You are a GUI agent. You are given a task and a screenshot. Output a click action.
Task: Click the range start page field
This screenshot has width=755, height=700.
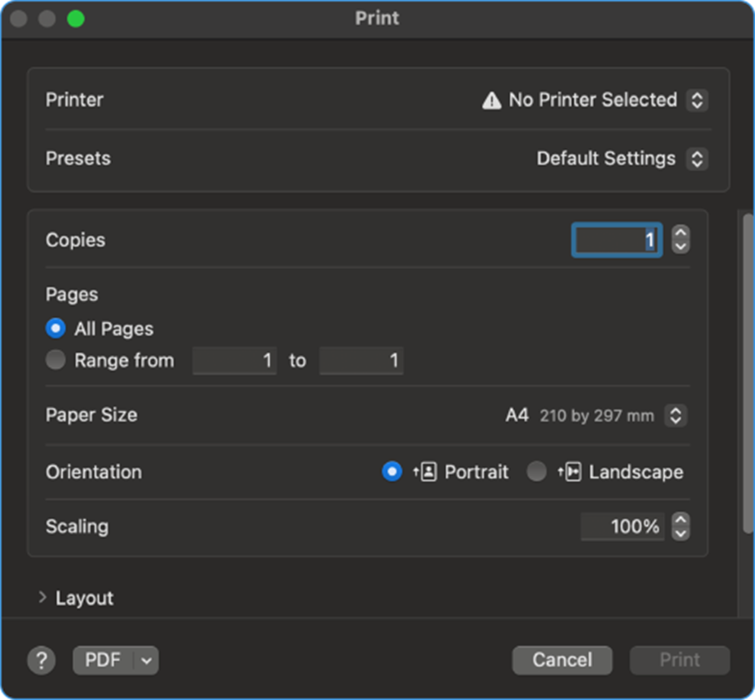click(235, 360)
